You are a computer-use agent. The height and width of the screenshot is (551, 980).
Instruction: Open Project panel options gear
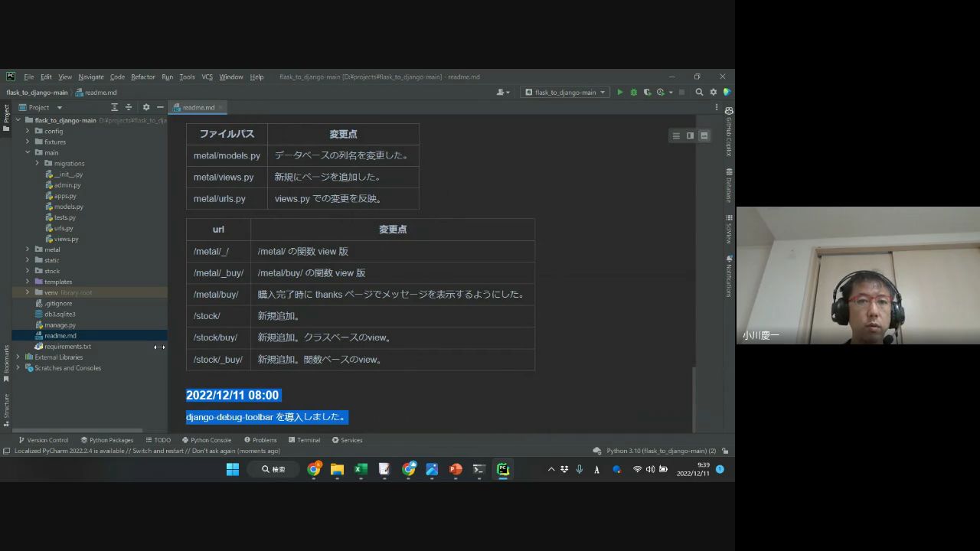coord(146,108)
